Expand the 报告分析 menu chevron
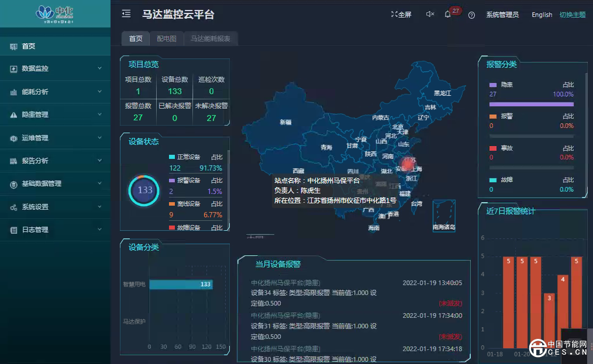593x364 pixels. 100,160
